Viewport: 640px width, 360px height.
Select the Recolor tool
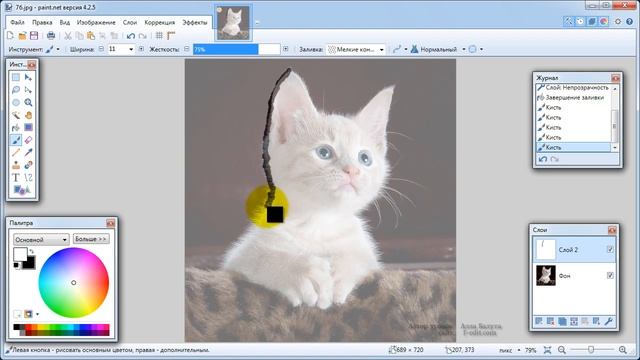[x=28, y=165]
